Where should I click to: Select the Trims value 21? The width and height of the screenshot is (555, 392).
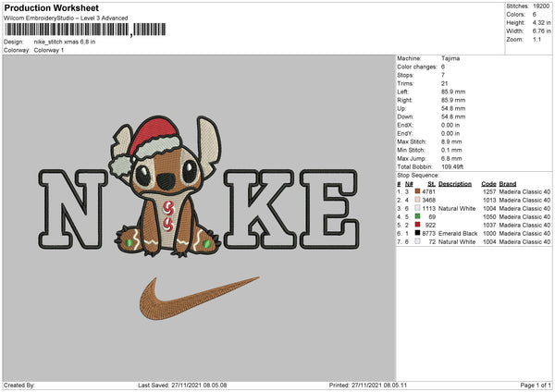tap(445, 83)
